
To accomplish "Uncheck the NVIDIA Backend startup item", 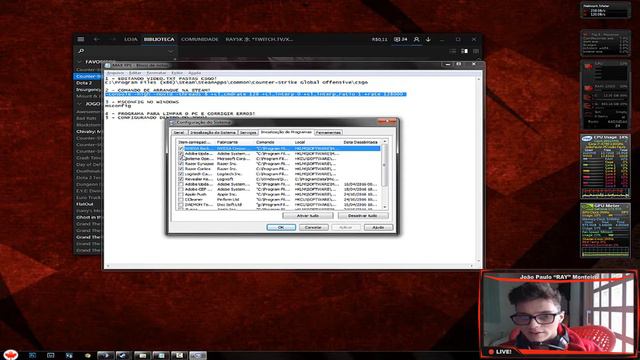I will (181, 149).
